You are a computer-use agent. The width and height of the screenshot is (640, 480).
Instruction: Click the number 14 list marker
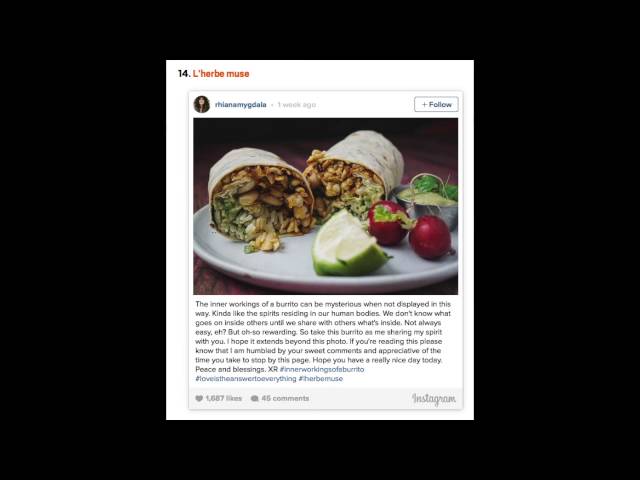tap(184, 74)
